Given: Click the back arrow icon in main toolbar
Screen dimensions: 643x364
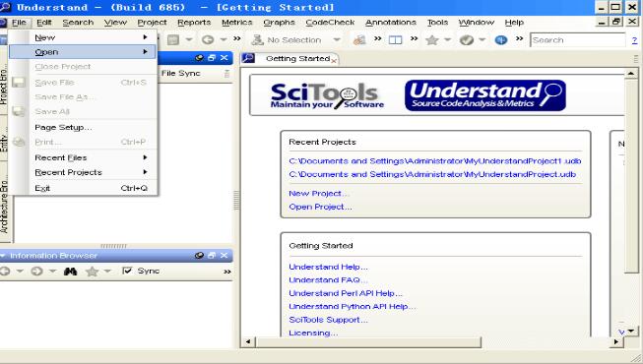Looking at the screenshot, I should [x=208, y=39].
